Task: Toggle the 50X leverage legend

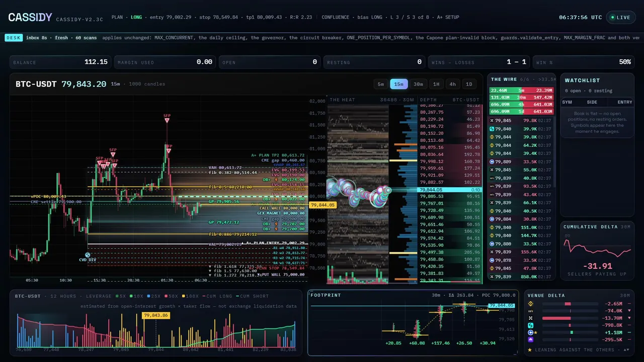Action: click(172, 296)
